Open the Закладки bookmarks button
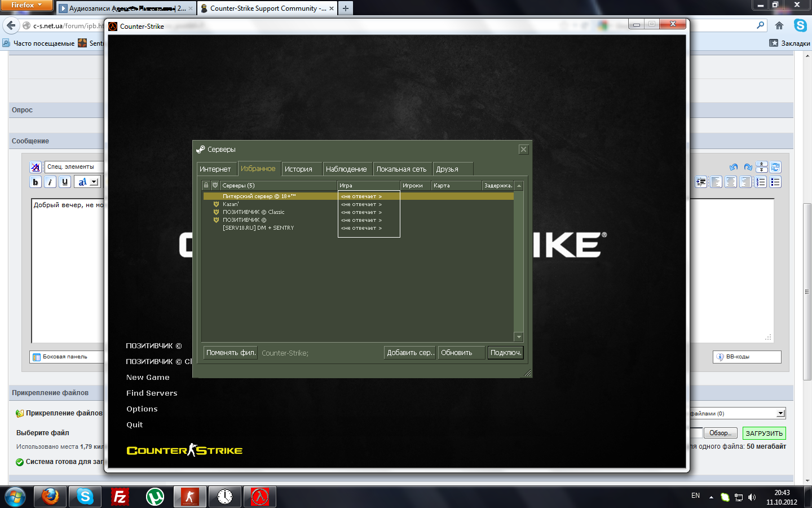Viewport: 812px width, 508px height. pos(789,43)
